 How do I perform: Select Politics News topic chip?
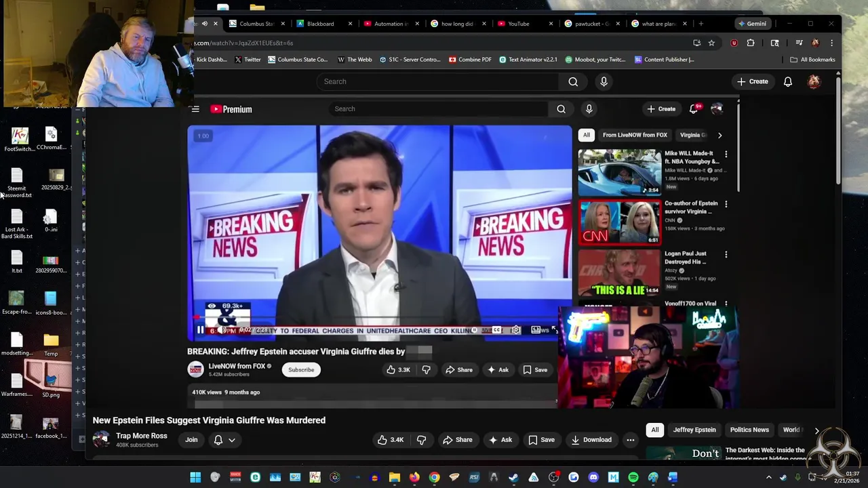[749, 430]
